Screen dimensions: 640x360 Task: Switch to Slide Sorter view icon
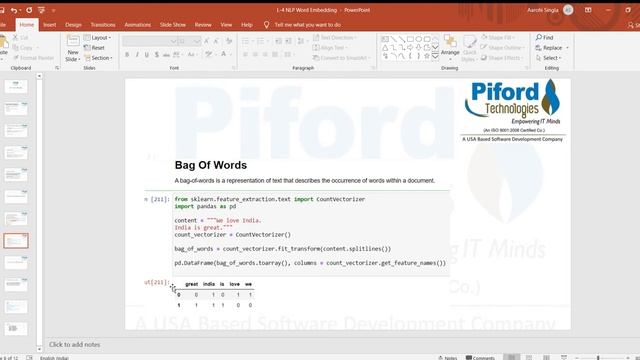coord(529,358)
